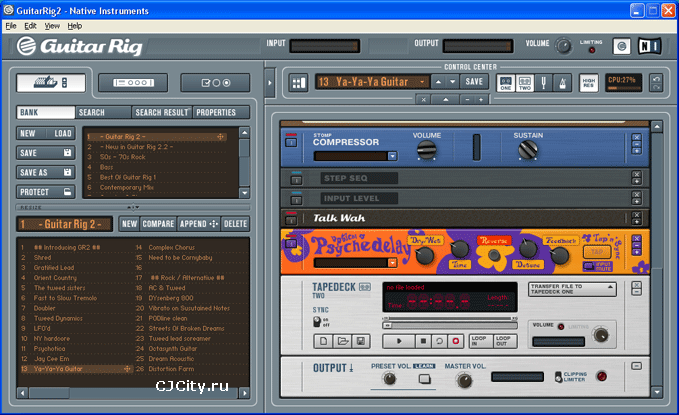679x415 pixels.
Task: Open the Edit menu
Action: click(x=30, y=26)
